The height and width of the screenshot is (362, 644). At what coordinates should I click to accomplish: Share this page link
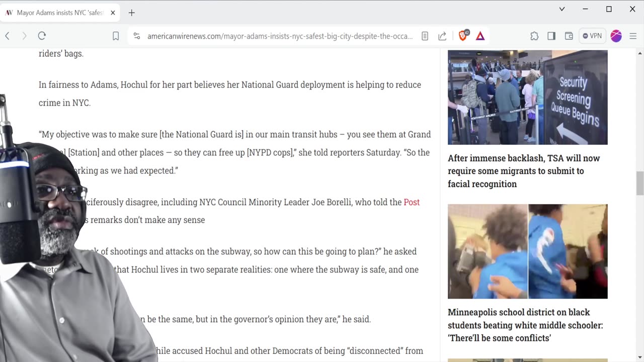pyautogui.click(x=442, y=36)
